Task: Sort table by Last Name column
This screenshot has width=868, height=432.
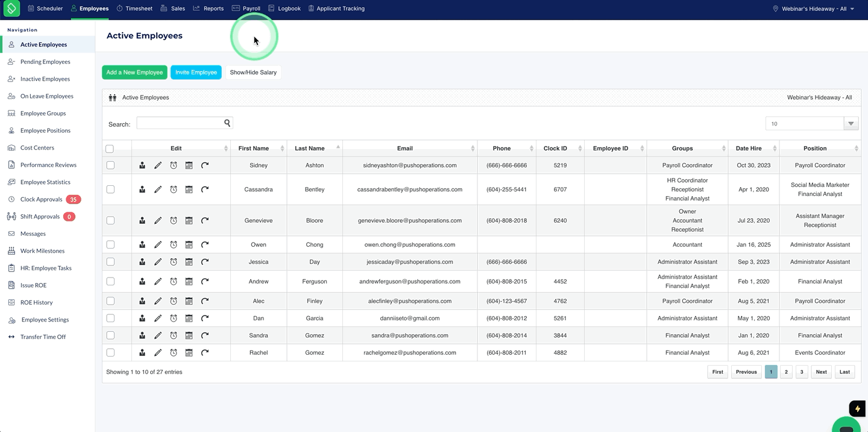Action: click(315, 148)
